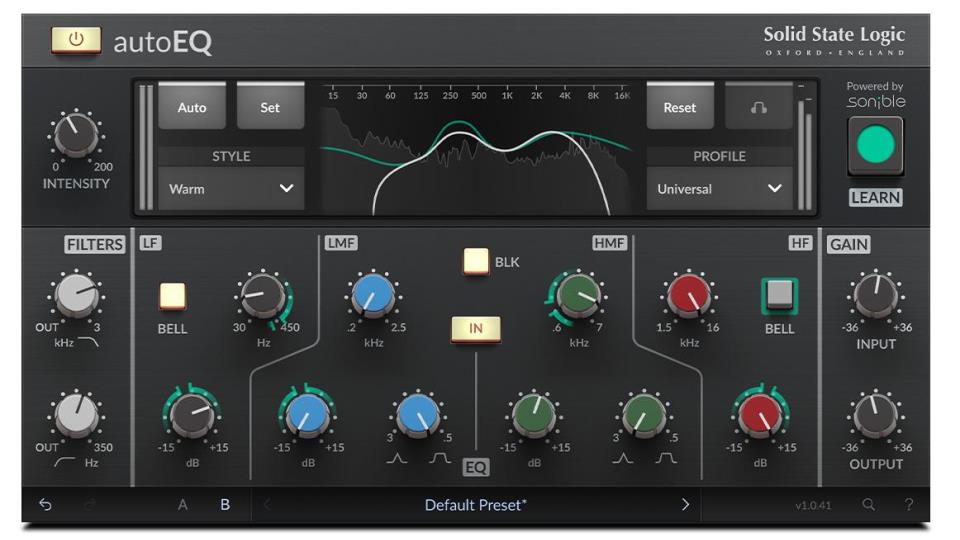Go to previous preset arrow
This screenshot has width=960, height=540.
267,504
